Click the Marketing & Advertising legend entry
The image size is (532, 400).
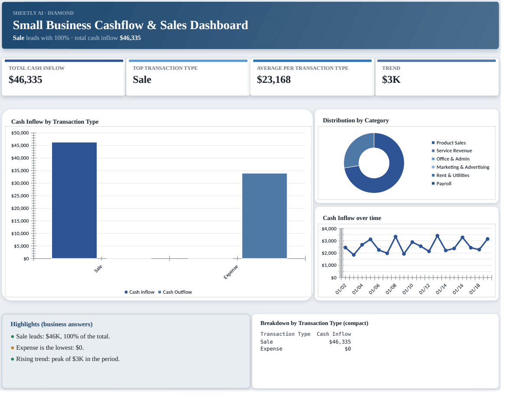[x=460, y=167]
